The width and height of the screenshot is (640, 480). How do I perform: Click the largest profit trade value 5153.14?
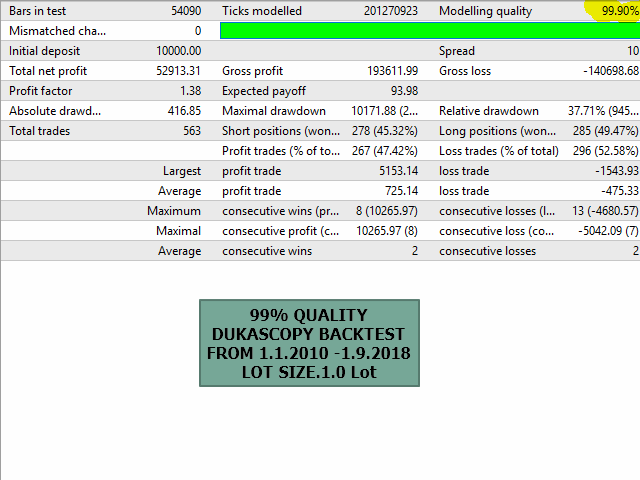pyautogui.click(x=398, y=171)
